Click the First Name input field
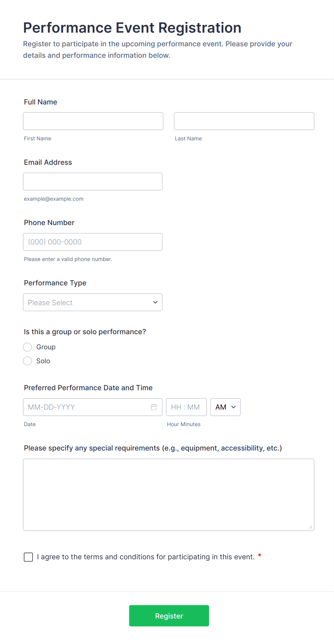The image size is (334, 644). 93,121
